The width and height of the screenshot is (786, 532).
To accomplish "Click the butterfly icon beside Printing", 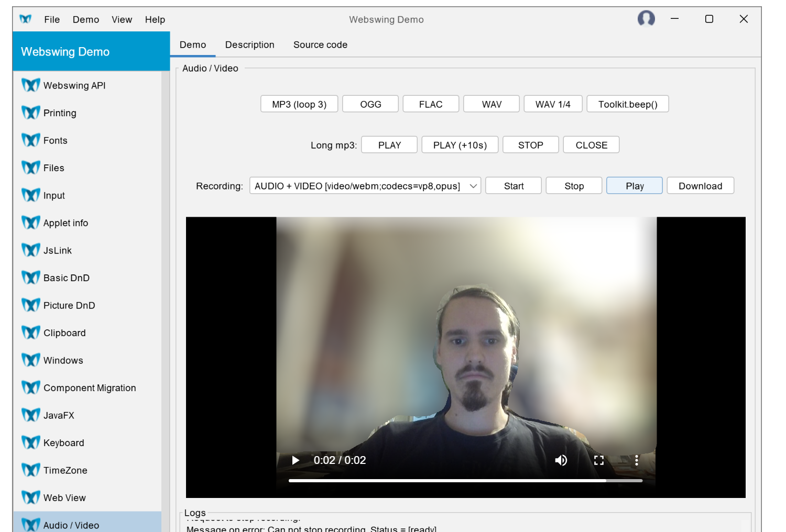I will click(x=31, y=113).
